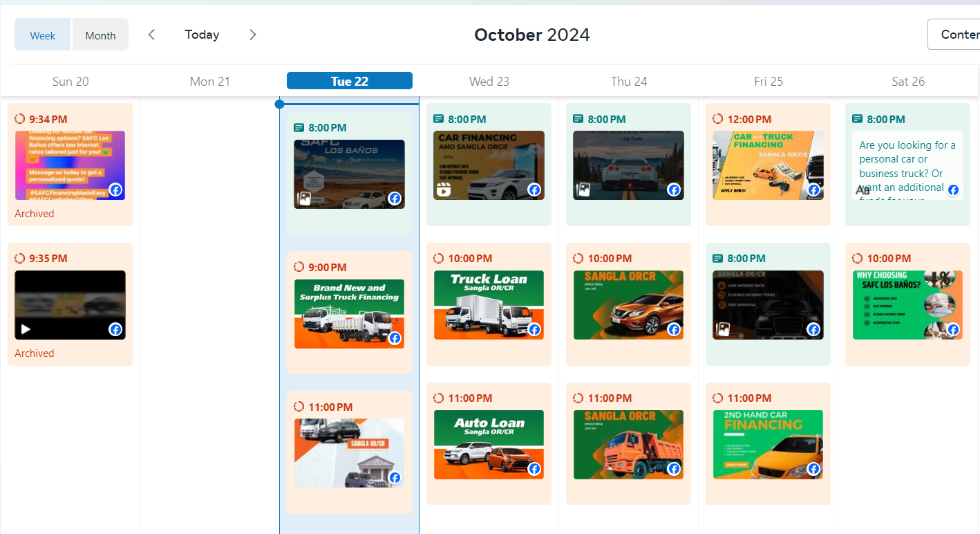Click the Facebook icon on Auto Loan post
Screen dimensions: 980x534
(534, 469)
